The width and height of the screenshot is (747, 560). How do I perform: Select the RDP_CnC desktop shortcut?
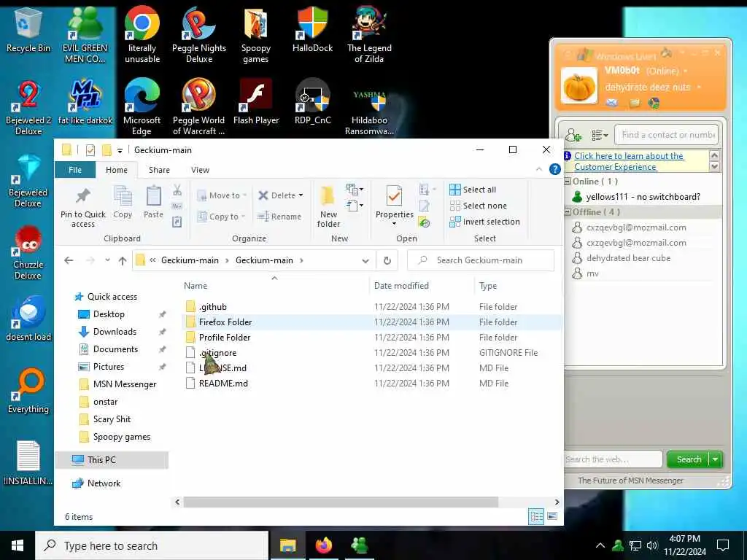(312, 102)
